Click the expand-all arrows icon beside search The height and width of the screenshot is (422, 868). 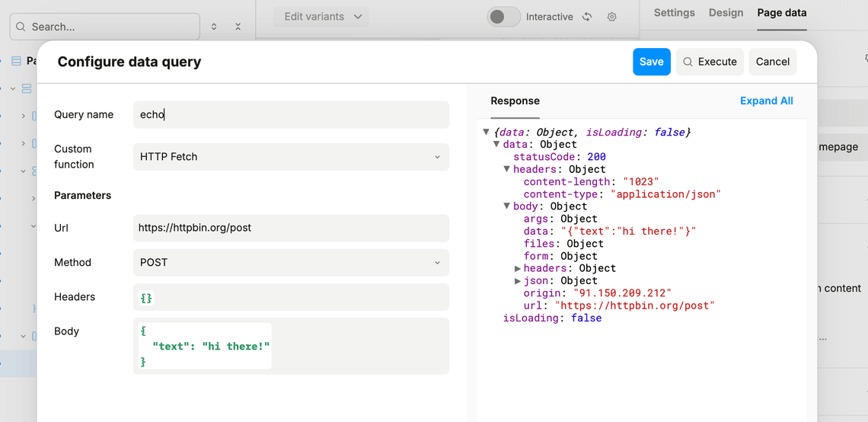coord(214,27)
